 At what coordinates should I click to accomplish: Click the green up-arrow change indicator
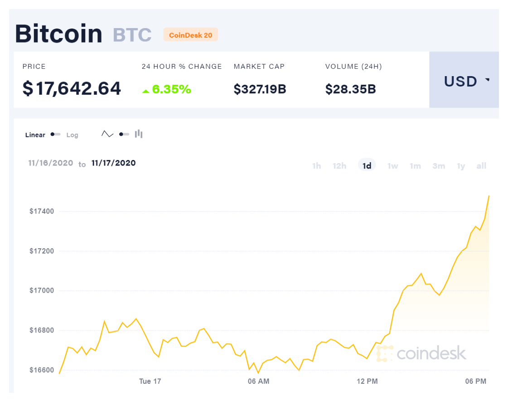click(x=146, y=91)
